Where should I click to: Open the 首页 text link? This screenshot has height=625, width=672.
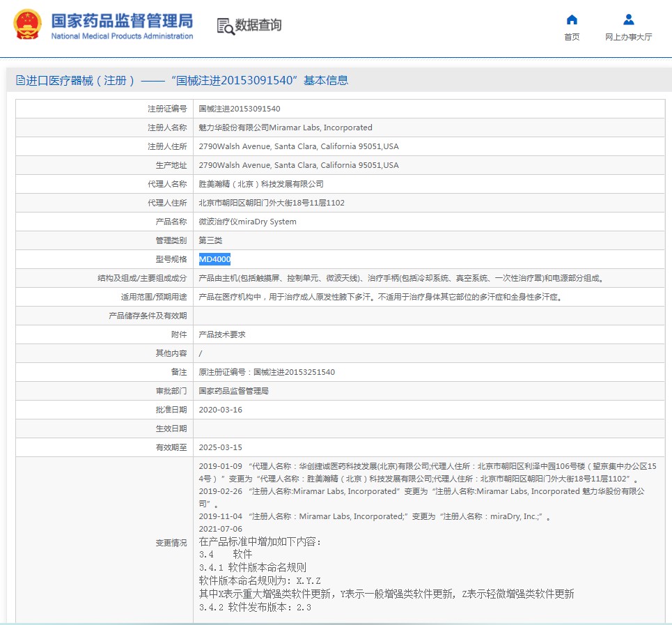572,37
